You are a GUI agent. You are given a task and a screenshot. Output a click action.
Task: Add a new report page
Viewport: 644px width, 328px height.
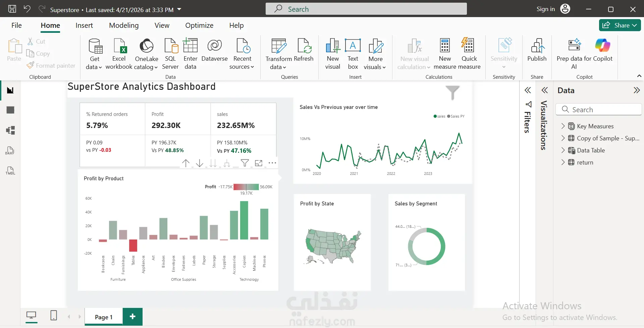[132, 317]
